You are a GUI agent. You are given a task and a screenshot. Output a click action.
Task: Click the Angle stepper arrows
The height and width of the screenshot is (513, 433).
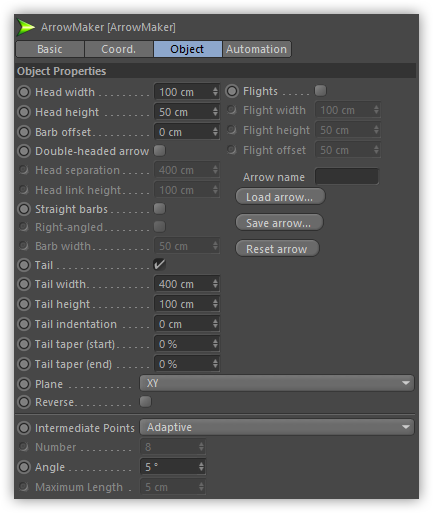[x=201, y=467]
